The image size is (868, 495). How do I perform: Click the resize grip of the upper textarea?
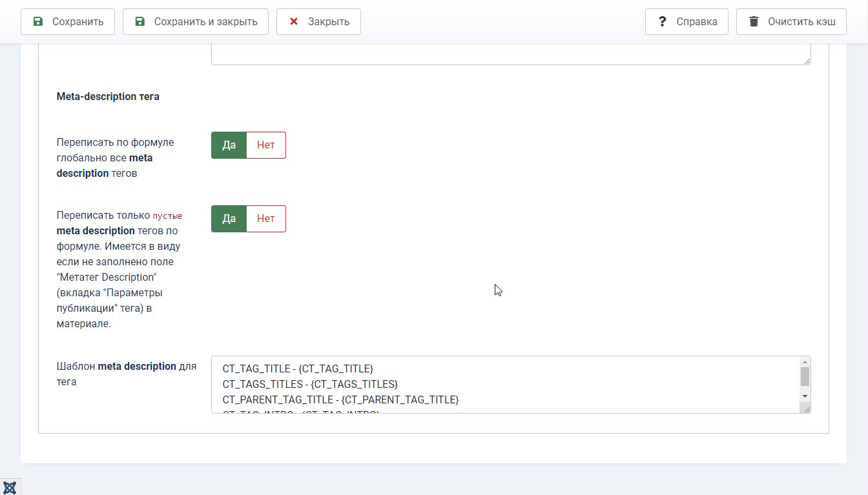click(807, 60)
